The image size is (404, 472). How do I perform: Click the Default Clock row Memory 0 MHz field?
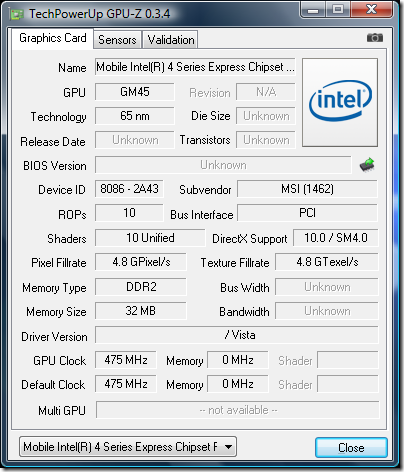pos(238,384)
